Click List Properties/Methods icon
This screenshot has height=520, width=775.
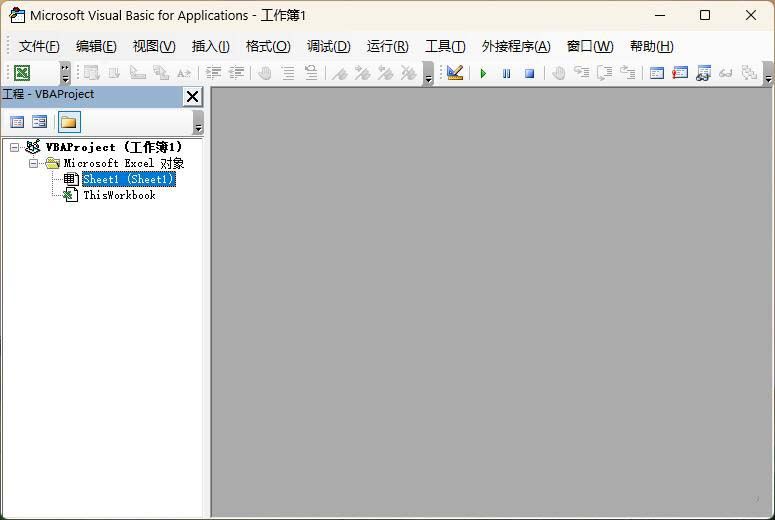tap(91, 73)
